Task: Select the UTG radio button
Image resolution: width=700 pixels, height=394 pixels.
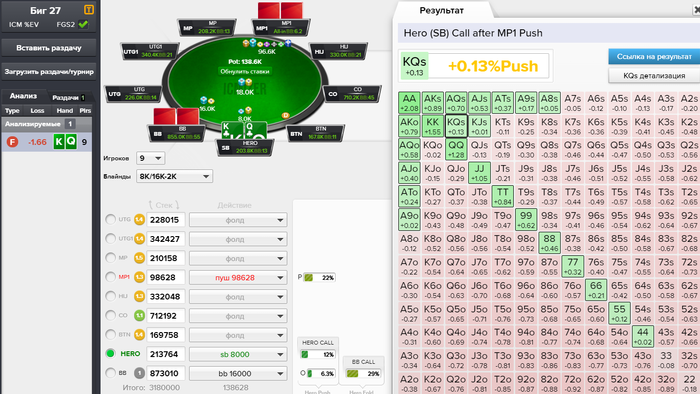Action: pos(110,220)
